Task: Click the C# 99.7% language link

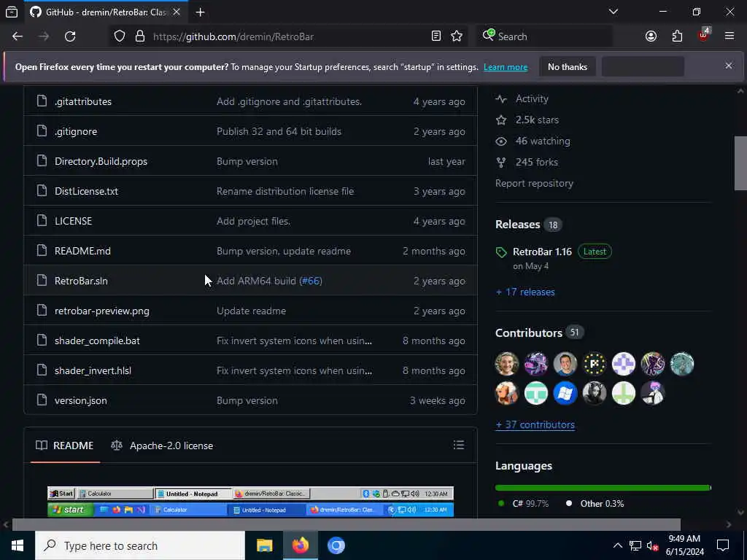Action: pyautogui.click(x=523, y=504)
